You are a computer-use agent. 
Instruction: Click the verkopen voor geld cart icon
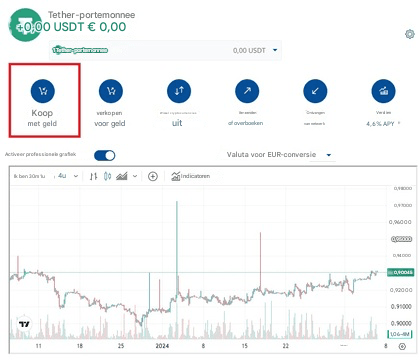pos(111,91)
